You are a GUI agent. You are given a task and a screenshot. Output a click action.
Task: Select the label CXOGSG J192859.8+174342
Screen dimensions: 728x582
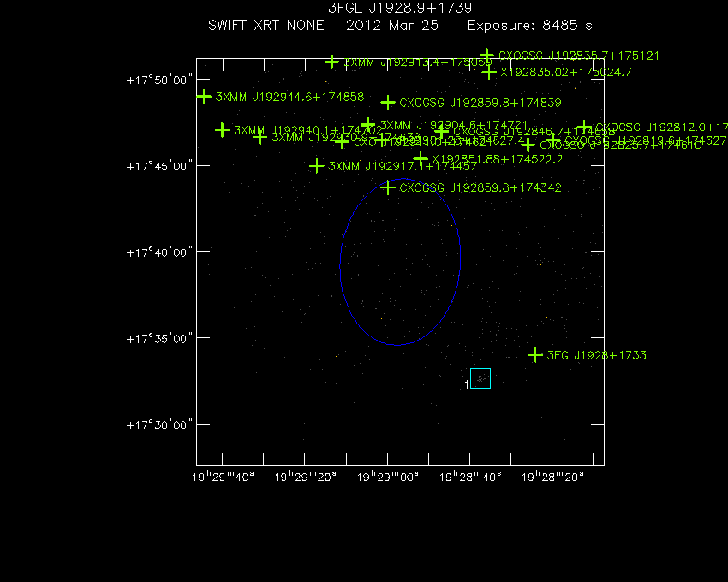pyautogui.click(x=480, y=187)
